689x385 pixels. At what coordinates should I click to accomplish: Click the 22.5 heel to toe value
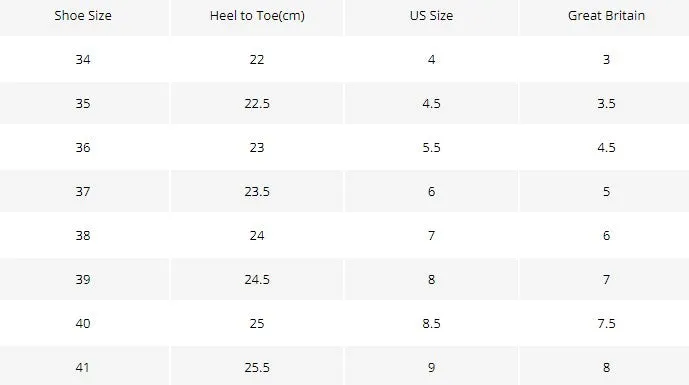coord(257,103)
